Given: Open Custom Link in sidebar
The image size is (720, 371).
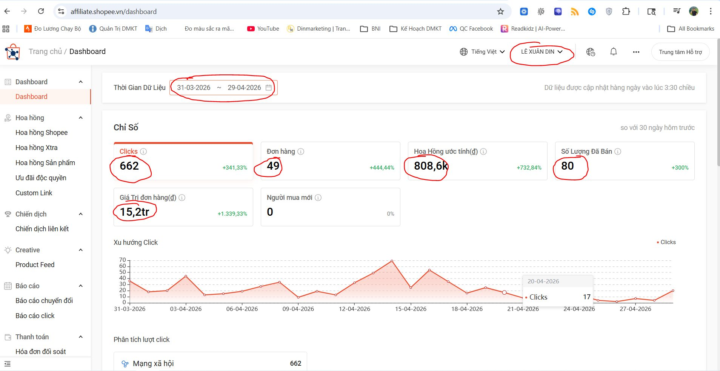Looking at the screenshot, I should [x=34, y=193].
